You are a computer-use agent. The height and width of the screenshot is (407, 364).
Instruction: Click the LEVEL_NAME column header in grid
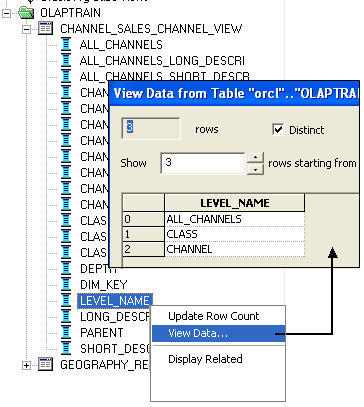point(235,203)
